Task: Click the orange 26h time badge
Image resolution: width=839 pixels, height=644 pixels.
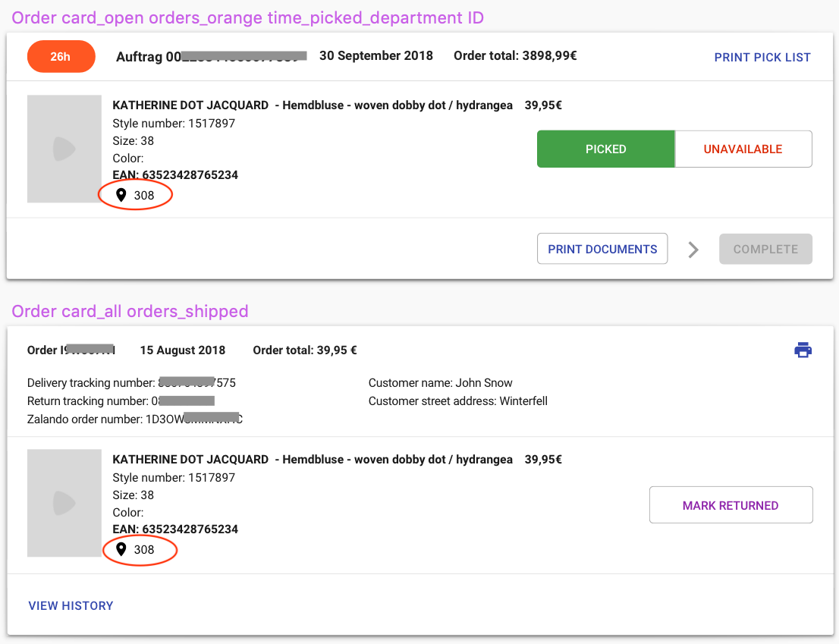Action: (61, 56)
